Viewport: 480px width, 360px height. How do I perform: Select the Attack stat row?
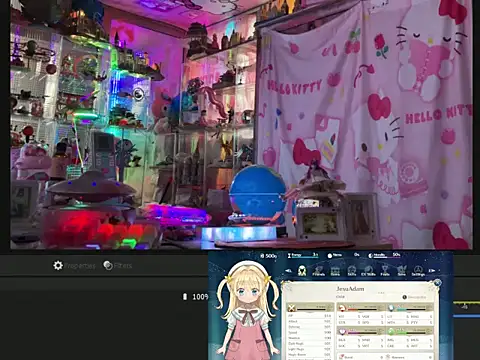click(x=310, y=321)
